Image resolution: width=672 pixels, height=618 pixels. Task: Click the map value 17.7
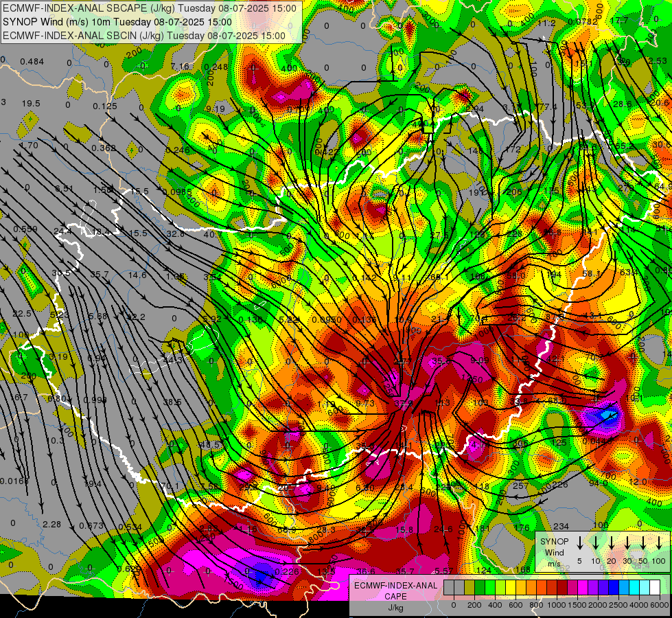tap(619, 21)
